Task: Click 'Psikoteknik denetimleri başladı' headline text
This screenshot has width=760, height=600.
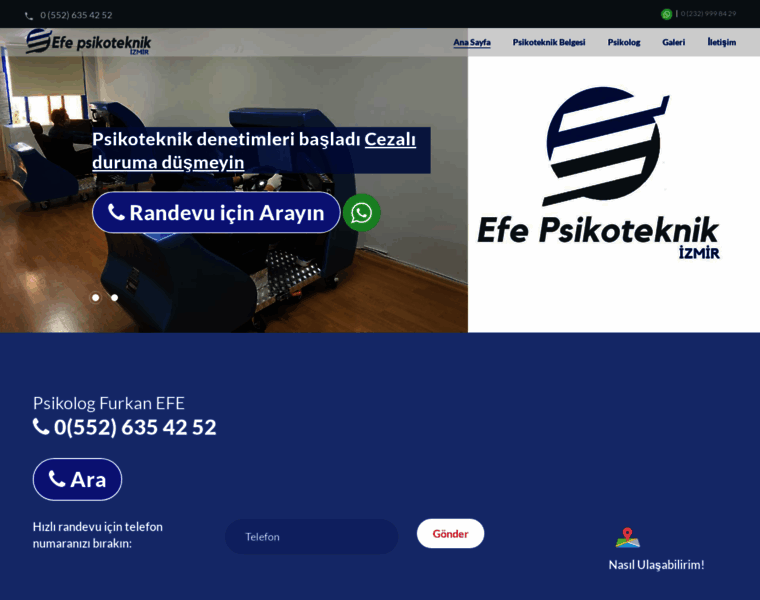Action: pos(226,139)
